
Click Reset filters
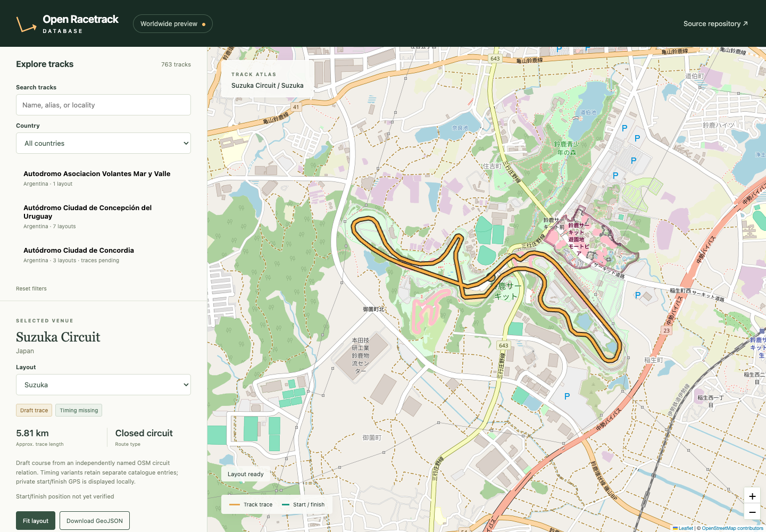(x=31, y=288)
